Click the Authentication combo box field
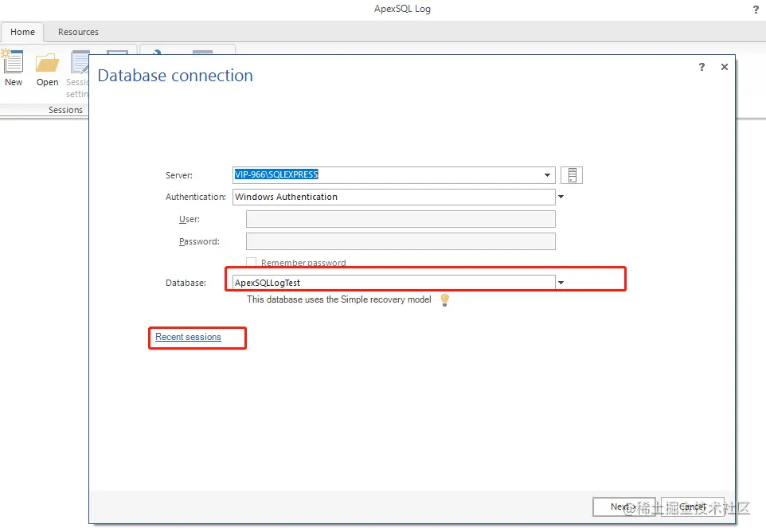This screenshot has height=532, width=766. pyautogui.click(x=393, y=197)
